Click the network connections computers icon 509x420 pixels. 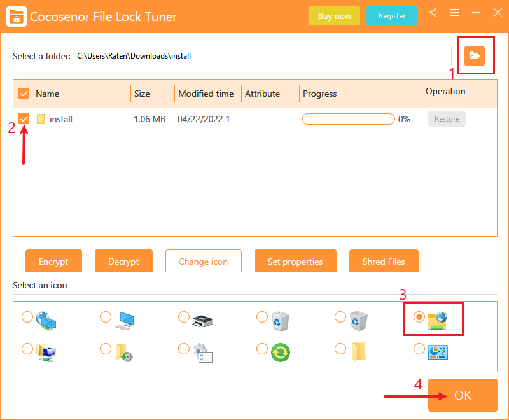point(46,353)
